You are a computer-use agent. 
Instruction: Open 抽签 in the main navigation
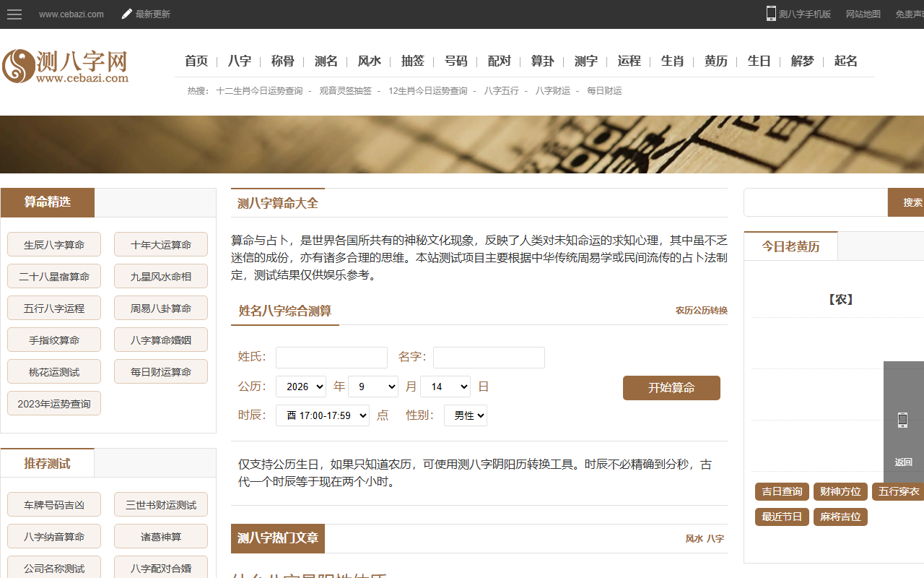tap(413, 61)
